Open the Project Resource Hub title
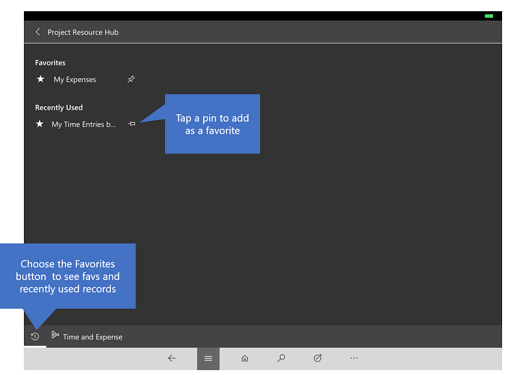Viewport: 505px width, 375px height. [83, 32]
